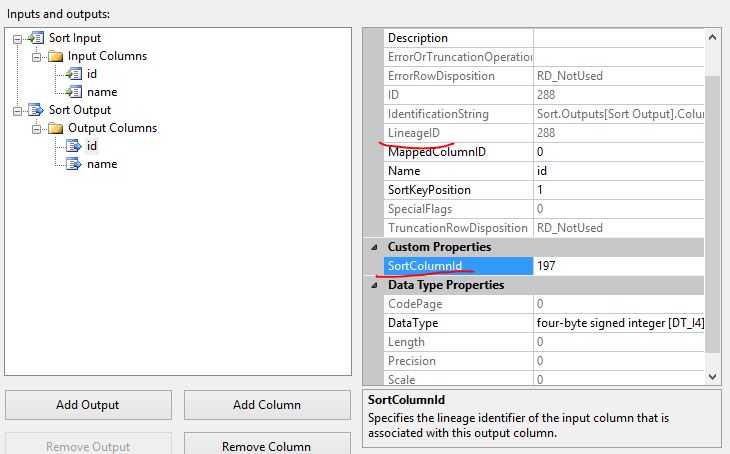Select the Precision property label
The image size is (730, 454).
click(412, 361)
